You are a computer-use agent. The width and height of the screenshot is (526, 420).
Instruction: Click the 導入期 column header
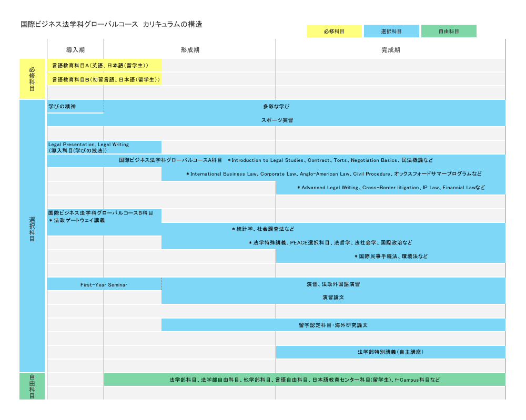tap(75, 50)
